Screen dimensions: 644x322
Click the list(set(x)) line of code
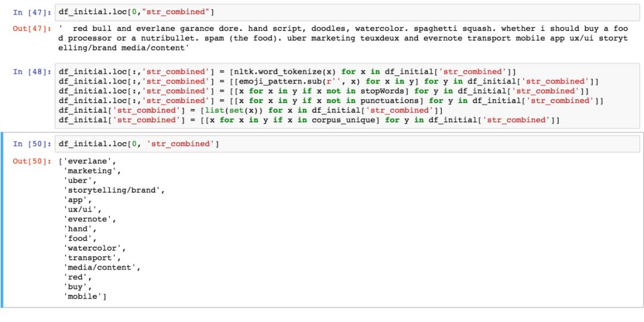click(251, 110)
